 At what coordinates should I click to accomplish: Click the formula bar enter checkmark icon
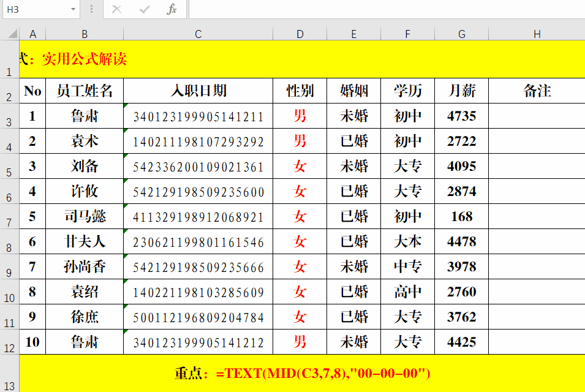145,9
